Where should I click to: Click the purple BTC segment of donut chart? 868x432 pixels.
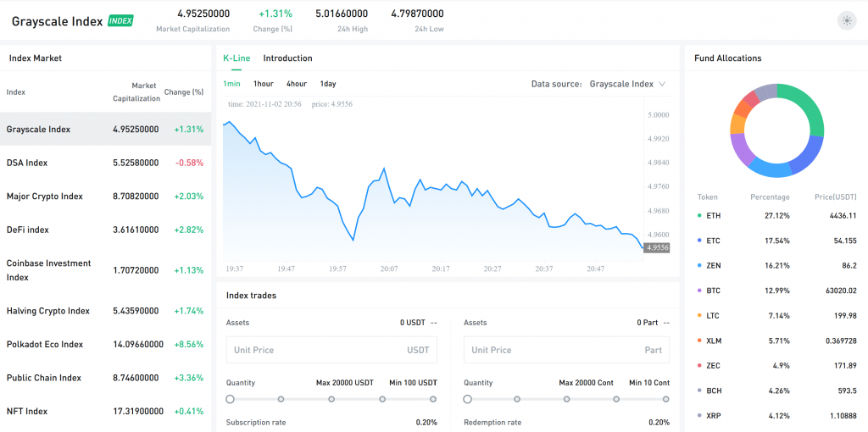(x=740, y=149)
